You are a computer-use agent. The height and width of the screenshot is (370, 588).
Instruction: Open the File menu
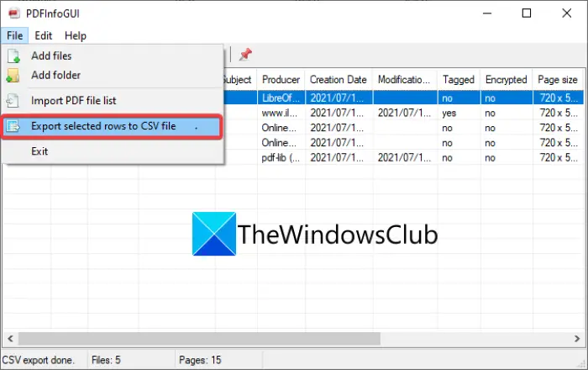tap(14, 35)
